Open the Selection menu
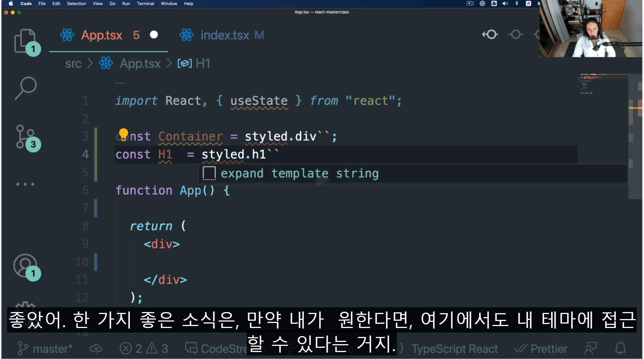644x359 pixels. pos(76,4)
